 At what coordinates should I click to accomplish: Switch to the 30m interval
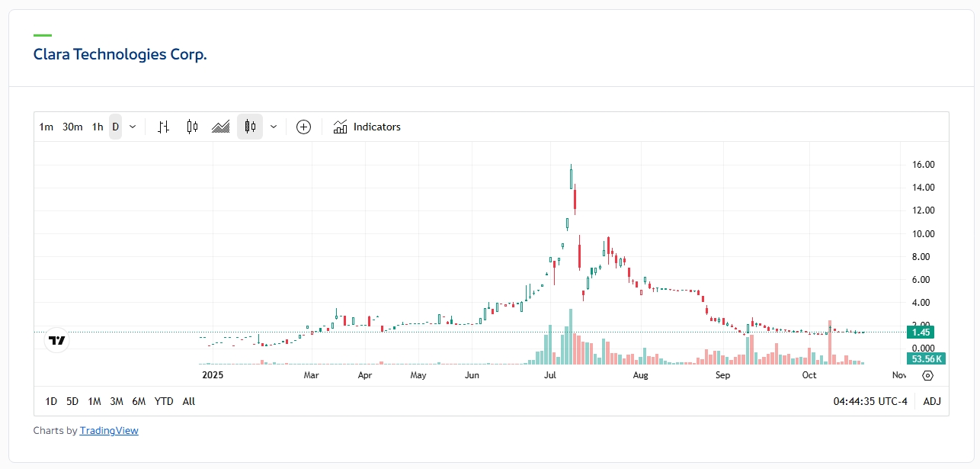pyautogui.click(x=72, y=127)
